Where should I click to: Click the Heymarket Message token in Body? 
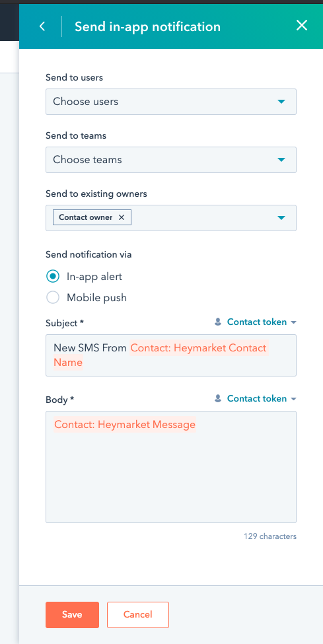[x=125, y=424]
